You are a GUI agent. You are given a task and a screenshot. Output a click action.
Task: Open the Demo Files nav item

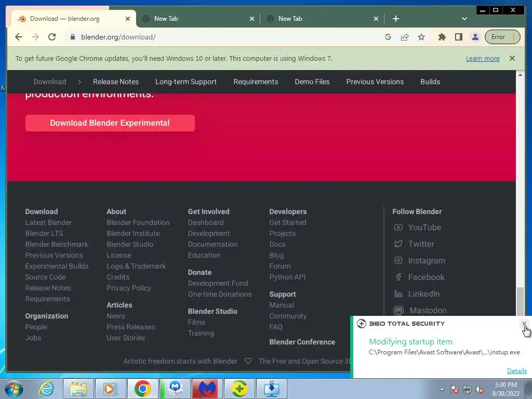click(312, 82)
